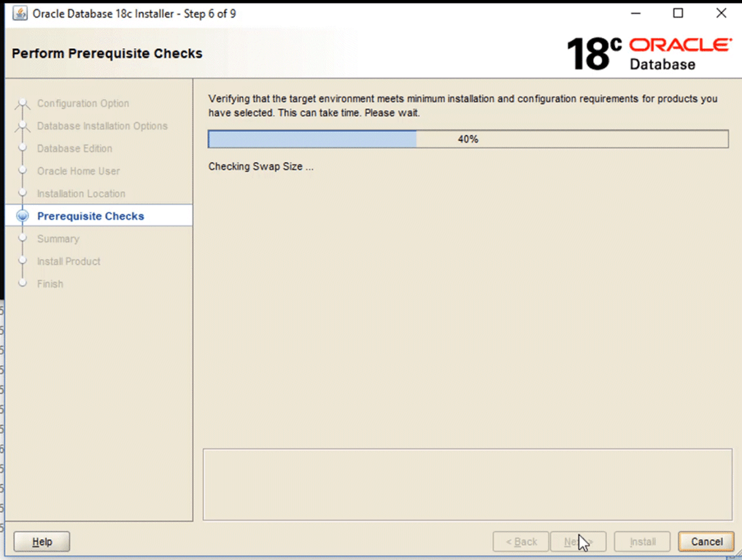Select the Configuration Option step
Image resolution: width=742 pixels, height=560 pixels.
tap(83, 103)
